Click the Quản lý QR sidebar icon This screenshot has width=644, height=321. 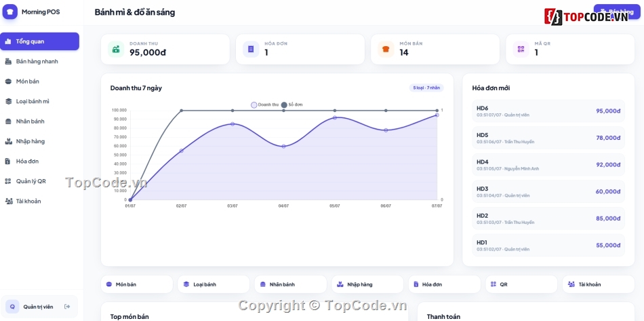coord(8,181)
